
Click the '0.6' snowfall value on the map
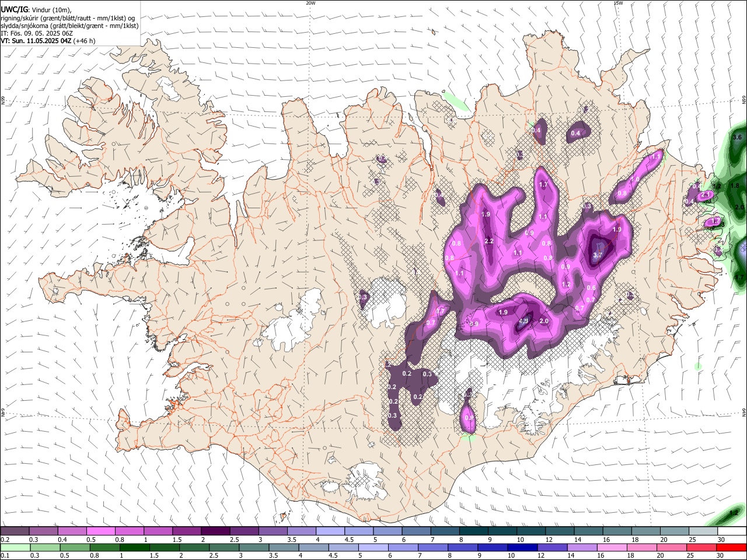[x=591, y=288]
